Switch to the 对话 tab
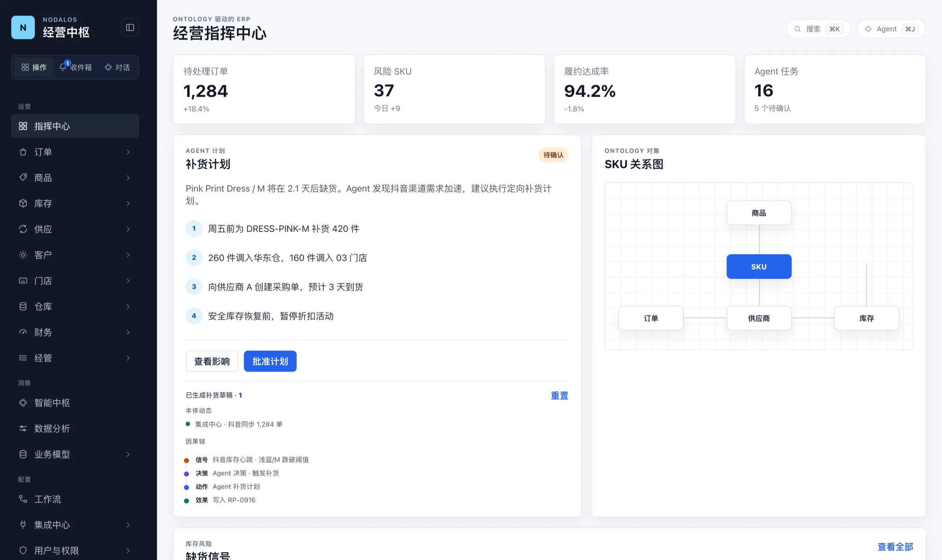Viewport: 942px width, 560px height. tap(117, 67)
